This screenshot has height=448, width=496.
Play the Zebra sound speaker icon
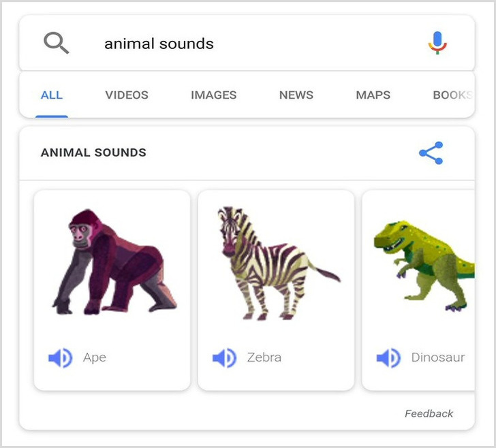point(224,357)
